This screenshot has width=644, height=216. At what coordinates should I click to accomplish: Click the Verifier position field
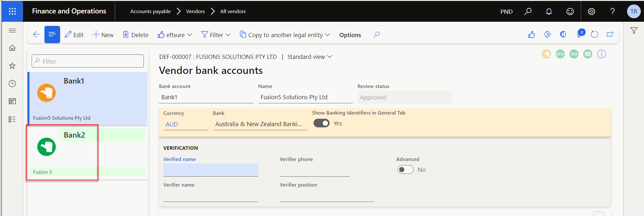pyautogui.click(x=327, y=196)
